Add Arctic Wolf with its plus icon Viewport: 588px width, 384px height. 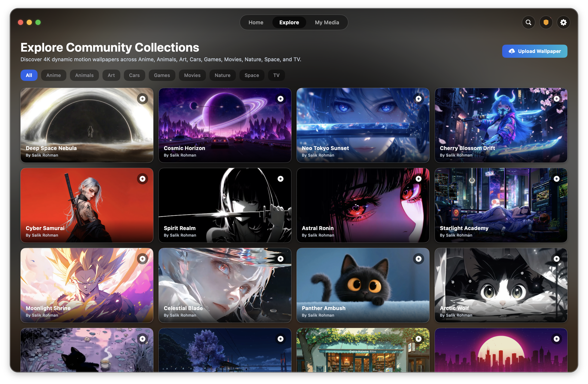pos(557,259)
